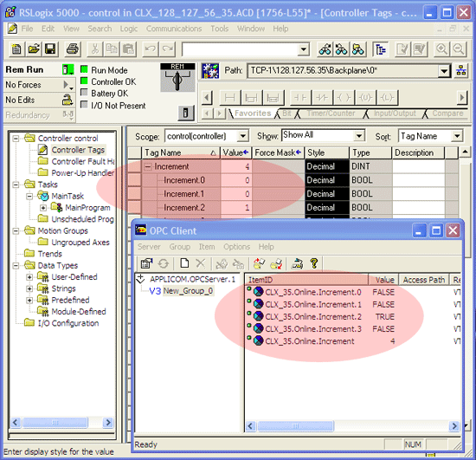Click the ItemID column header
The height and width of the screenshot is (460, 476).
307,280
